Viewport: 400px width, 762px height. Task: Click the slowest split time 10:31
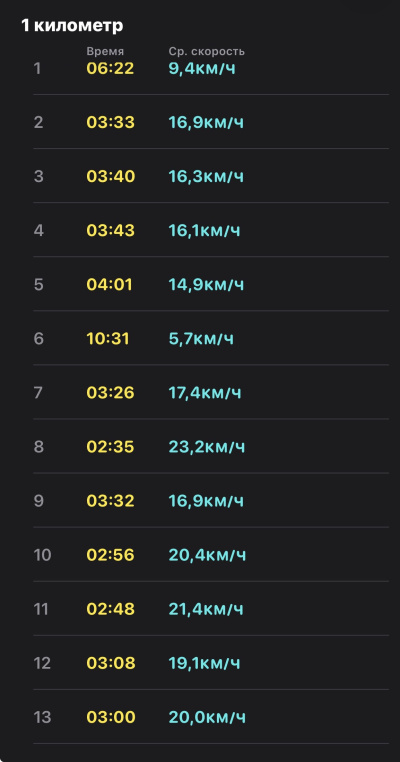click(x=108, y=338)
